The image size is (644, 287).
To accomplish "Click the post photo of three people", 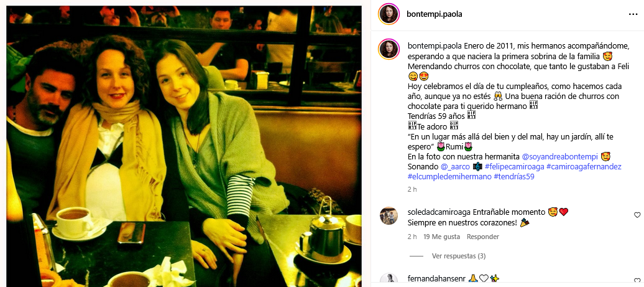I will click(184, 146).
